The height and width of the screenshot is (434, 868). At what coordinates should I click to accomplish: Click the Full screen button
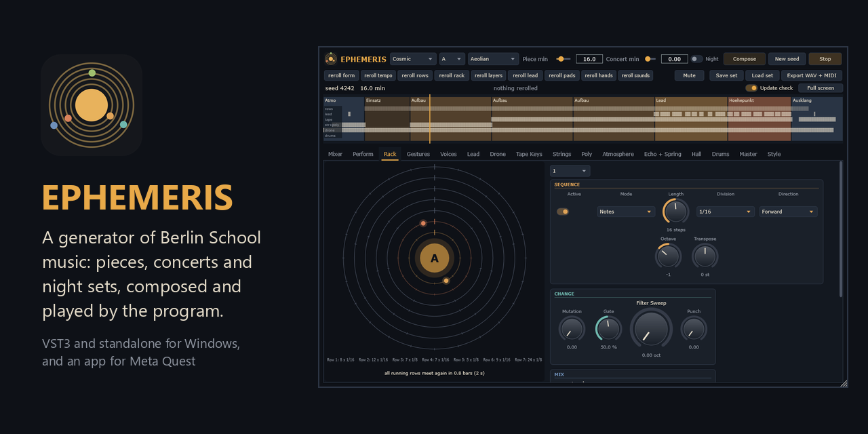(x=821, y=88)
